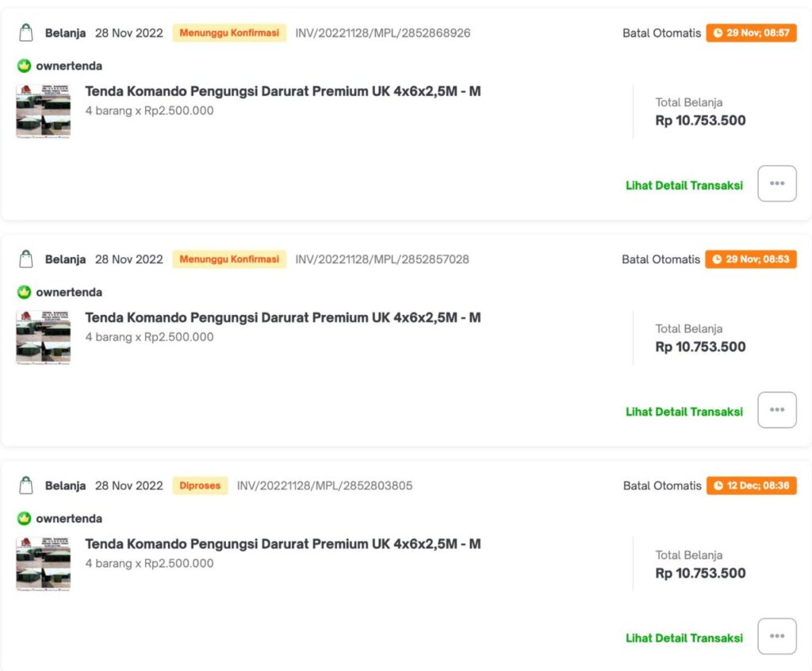The image size is (812, 671).
Task: Click invoice number INV/20221128/MPL/2852857028
Action: coord(382,259)
